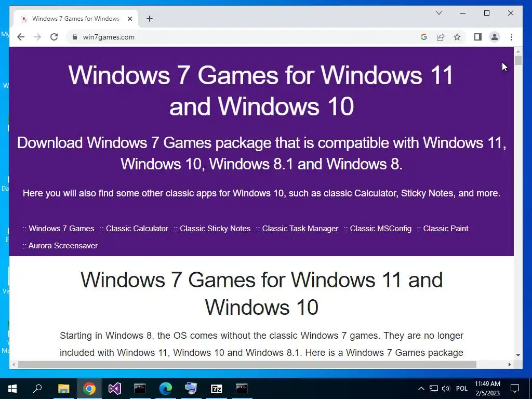532x399 pixels.
Task: Open Chrome's three-dot menu
Action: [511, 37]
